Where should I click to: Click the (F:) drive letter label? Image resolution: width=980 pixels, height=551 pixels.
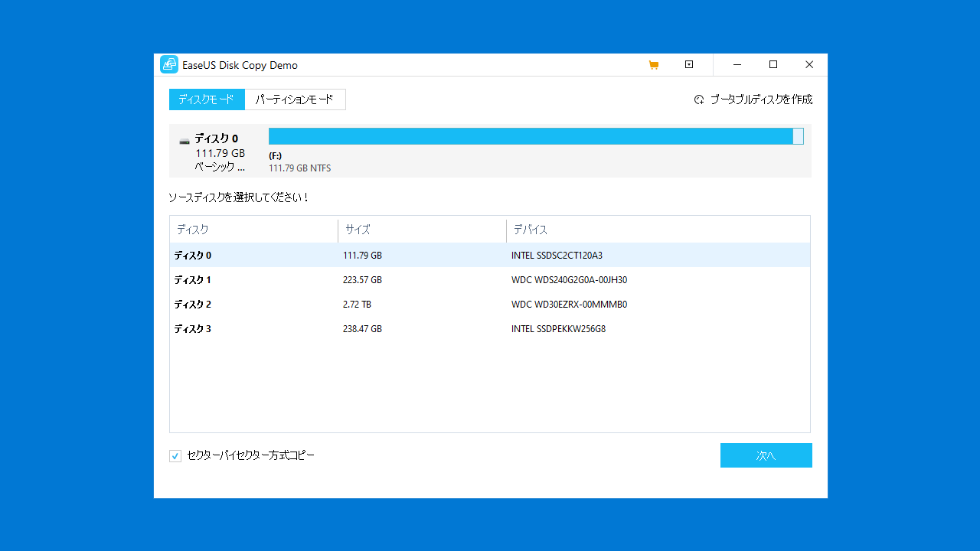pyautogui.click(x=275, y=156)
